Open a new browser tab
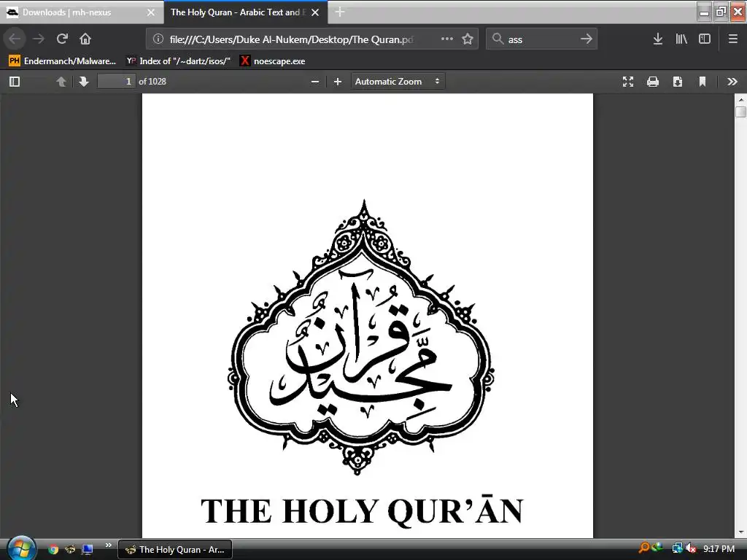This screenshot has width=747, height=560. click(340, 12)
